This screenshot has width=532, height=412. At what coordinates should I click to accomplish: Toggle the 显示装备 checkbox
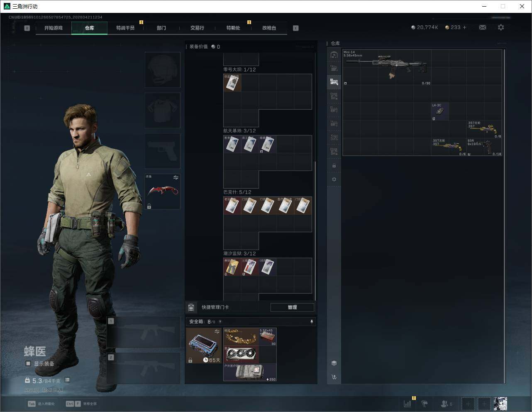(28, 363)
